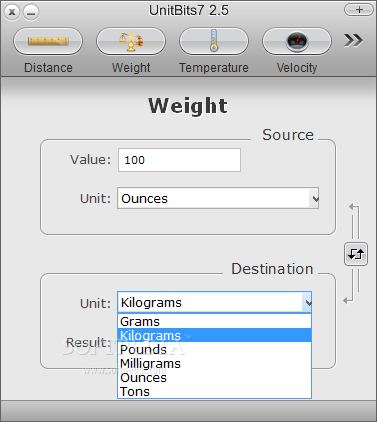Viewport: 377px width, 422px height.
Task: Close the UnitBits7 window
Action: pyautogui.click(x=12, y=12)
